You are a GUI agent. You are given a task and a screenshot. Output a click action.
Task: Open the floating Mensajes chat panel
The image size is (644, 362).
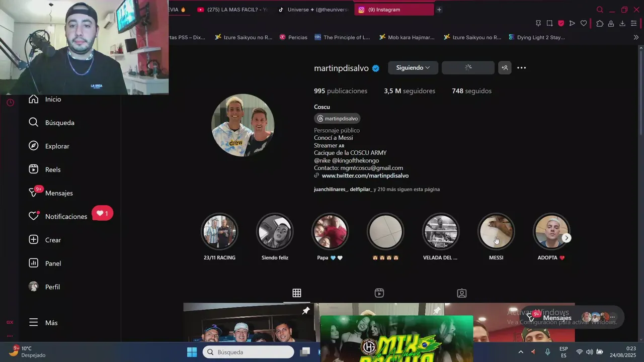[572, 317]
